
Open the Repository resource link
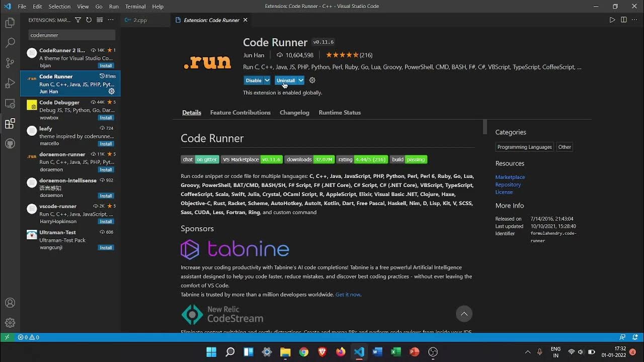point(508,185)
